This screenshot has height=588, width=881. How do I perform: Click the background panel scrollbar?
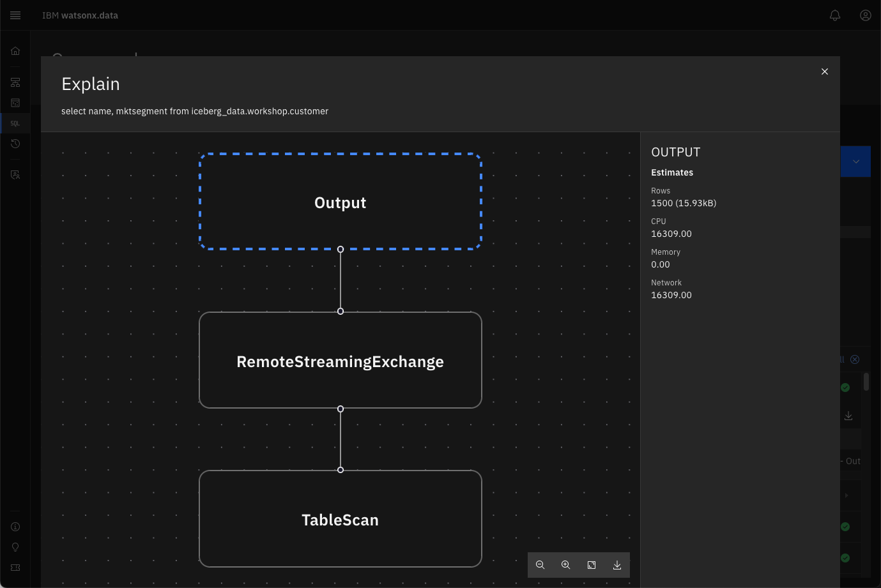click(866, 382)
